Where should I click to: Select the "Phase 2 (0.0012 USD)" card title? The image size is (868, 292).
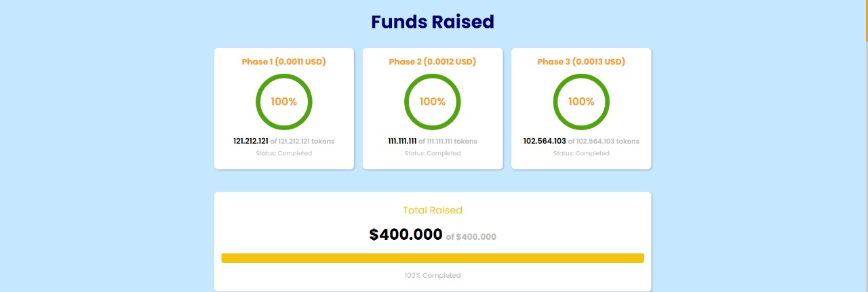point(432,62)
